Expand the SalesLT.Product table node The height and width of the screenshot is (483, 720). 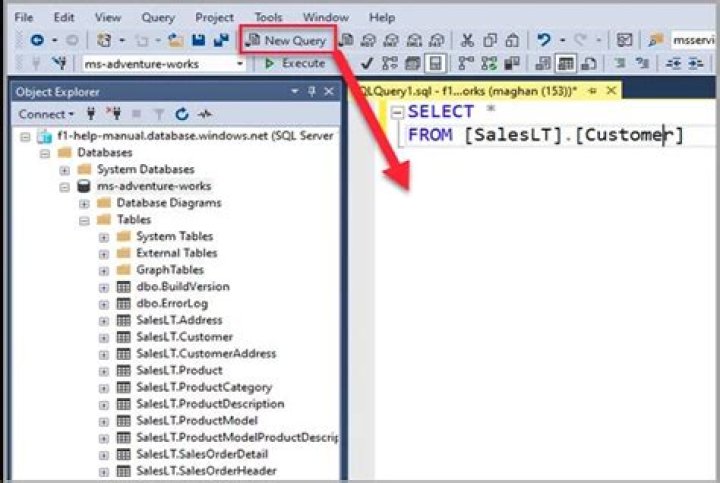coord(104,371)
